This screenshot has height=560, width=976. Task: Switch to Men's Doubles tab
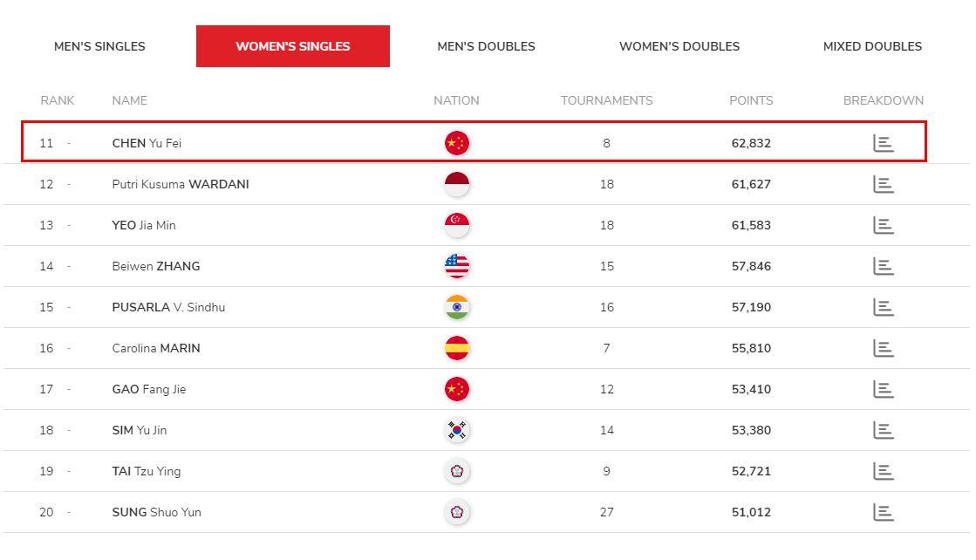tap(486, 46)
